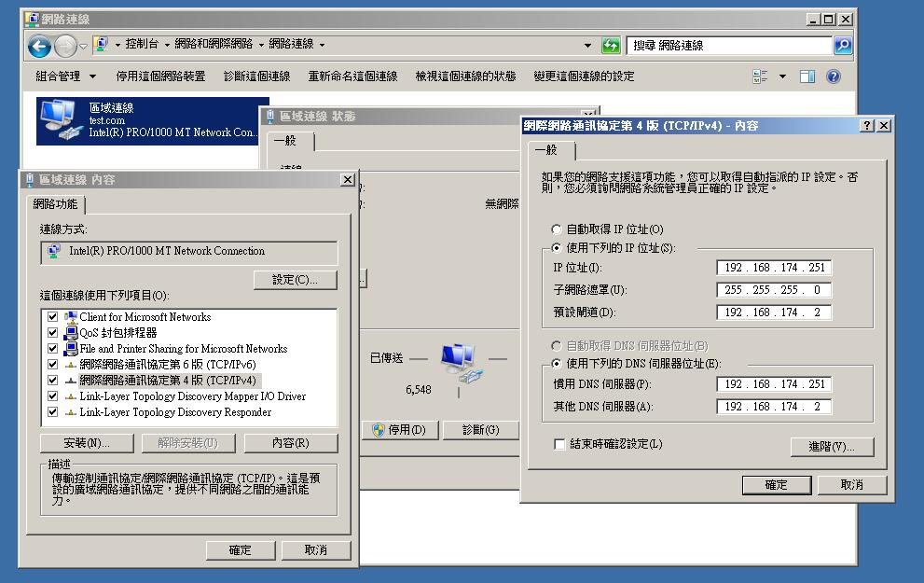Expand the address bar history dropdown arrow
This screenshot has height=583, width=924.
(x=587, y=45)
